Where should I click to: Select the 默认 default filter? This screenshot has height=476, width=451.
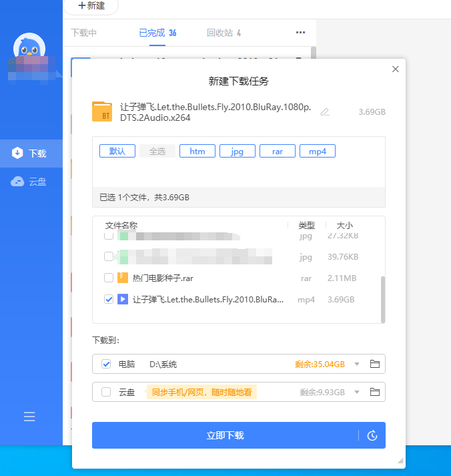(117, 151)
